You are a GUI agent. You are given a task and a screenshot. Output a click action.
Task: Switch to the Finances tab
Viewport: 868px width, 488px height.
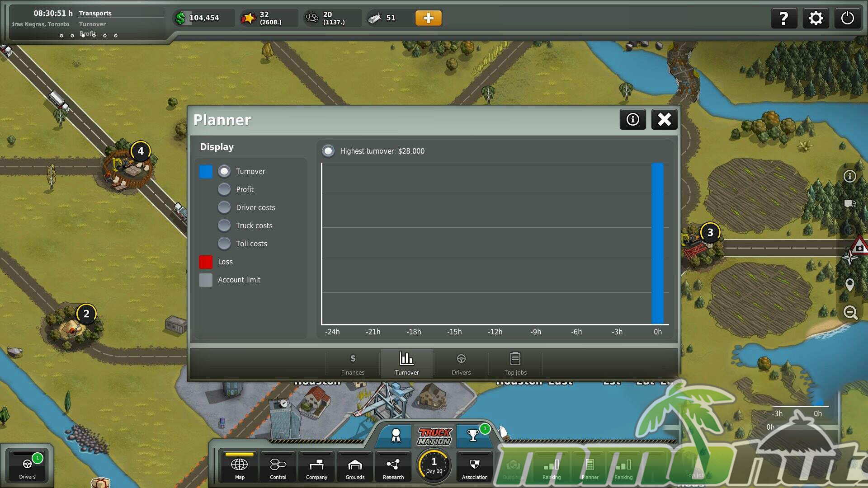click(x=353, y=364)
